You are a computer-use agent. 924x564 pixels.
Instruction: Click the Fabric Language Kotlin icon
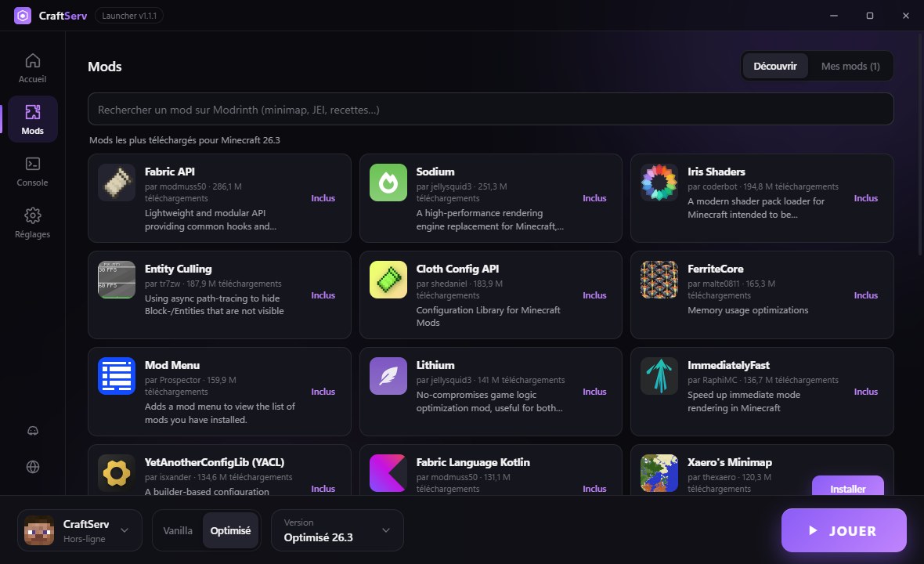388,473
